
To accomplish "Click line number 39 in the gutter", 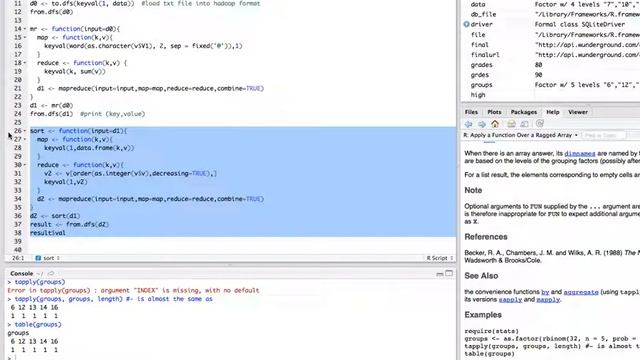I will [17, 241].
